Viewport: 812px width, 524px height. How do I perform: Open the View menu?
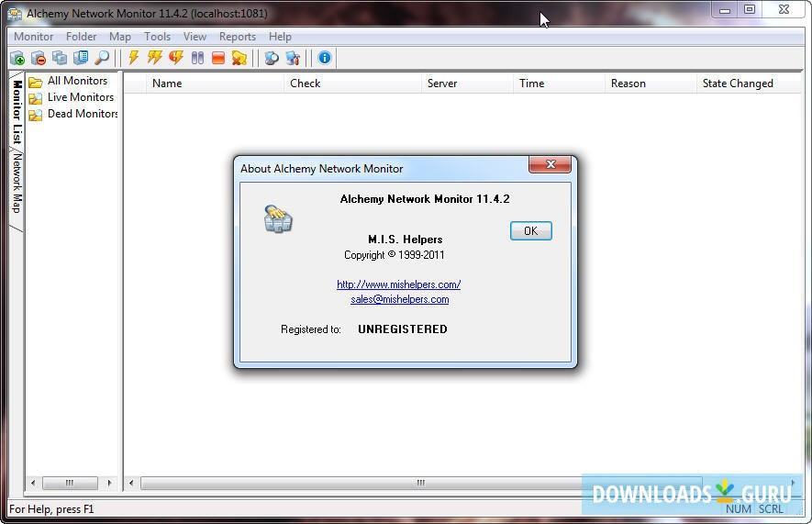coord(195,37)
